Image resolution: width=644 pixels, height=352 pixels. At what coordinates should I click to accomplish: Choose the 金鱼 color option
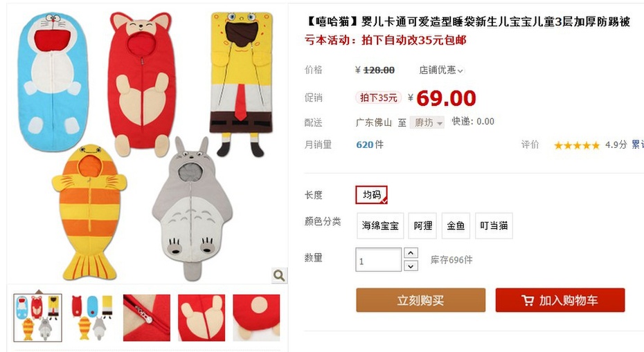456,225
